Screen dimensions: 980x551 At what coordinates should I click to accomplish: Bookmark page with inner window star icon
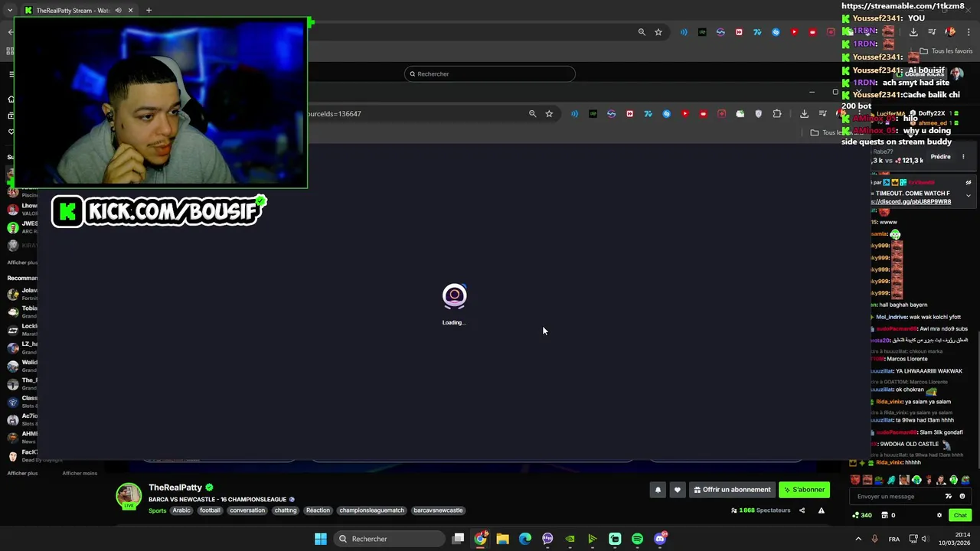click(549, 114)
